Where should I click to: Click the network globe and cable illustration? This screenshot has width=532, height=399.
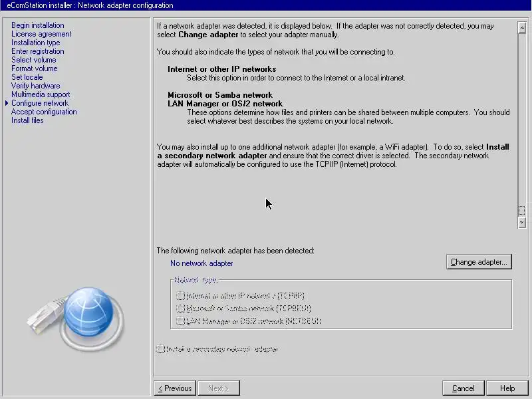[75, 319]
